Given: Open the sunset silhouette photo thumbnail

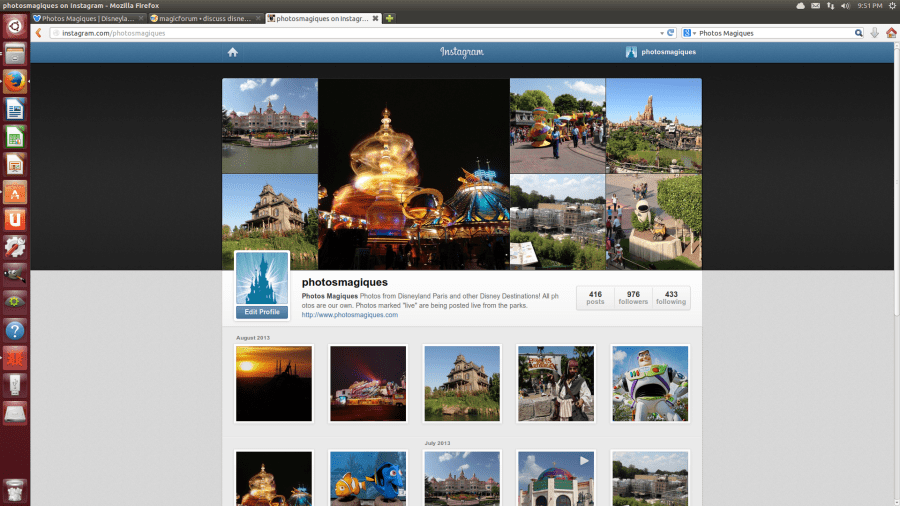Looking at the screenshot, I should [x=274, y=383].
